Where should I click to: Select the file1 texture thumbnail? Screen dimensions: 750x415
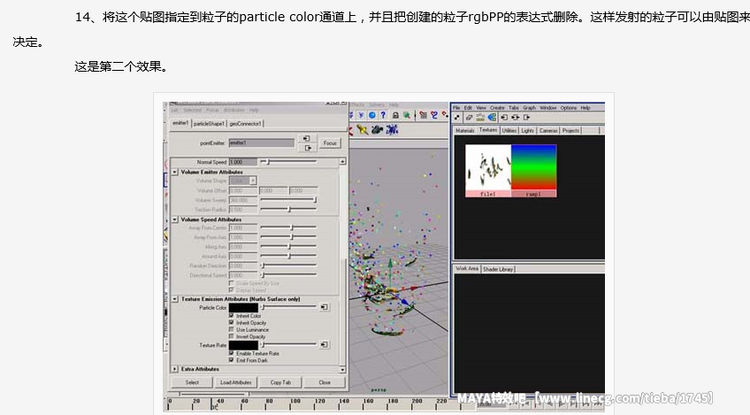click(488, 171)
